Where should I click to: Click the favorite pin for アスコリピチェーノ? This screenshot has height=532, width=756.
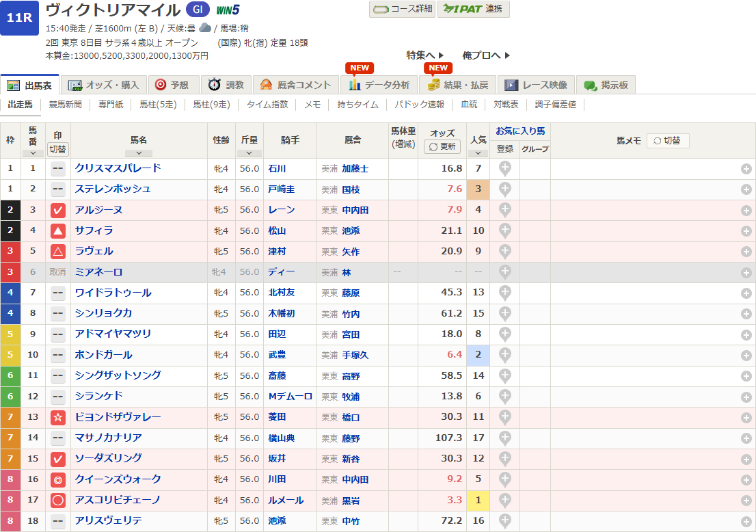click(x=505, y=501)
